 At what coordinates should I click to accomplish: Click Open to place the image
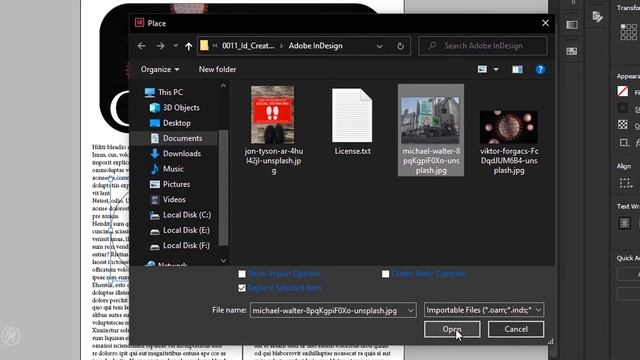tap(452, 329)
